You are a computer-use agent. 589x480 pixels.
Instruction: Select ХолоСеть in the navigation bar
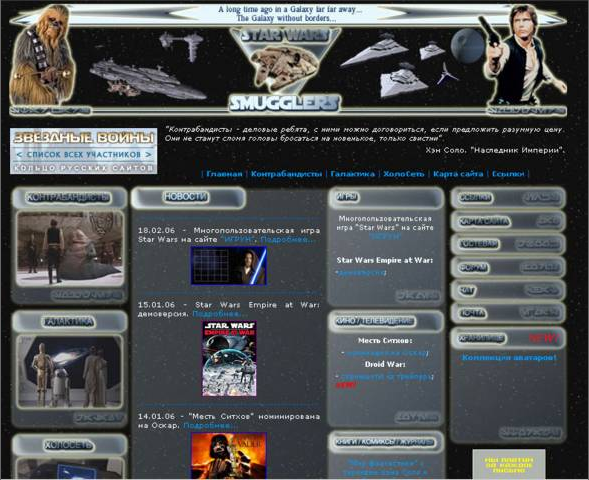tap(404, 174)
